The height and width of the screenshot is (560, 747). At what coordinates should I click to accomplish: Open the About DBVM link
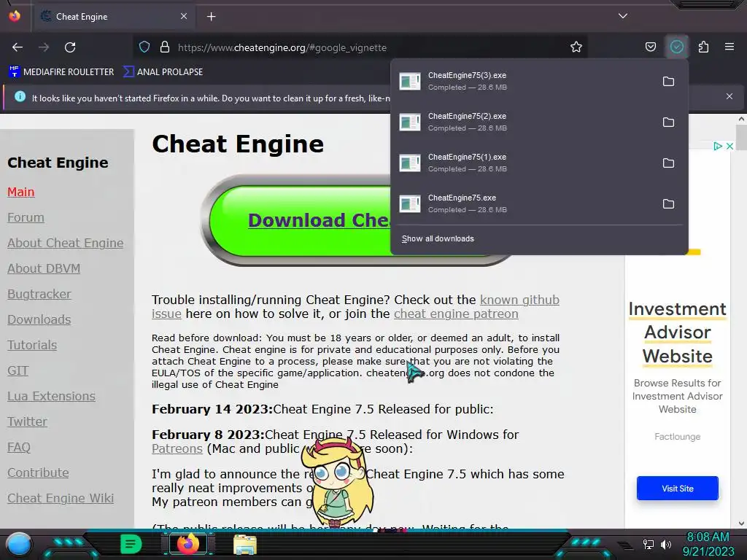(44, 268)
